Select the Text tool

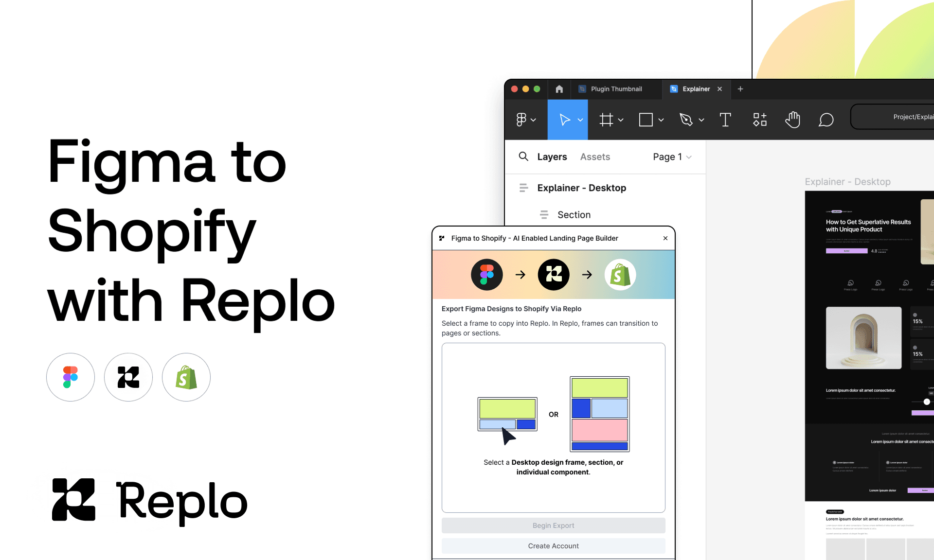pyautogui.click(x=725, y=120)
